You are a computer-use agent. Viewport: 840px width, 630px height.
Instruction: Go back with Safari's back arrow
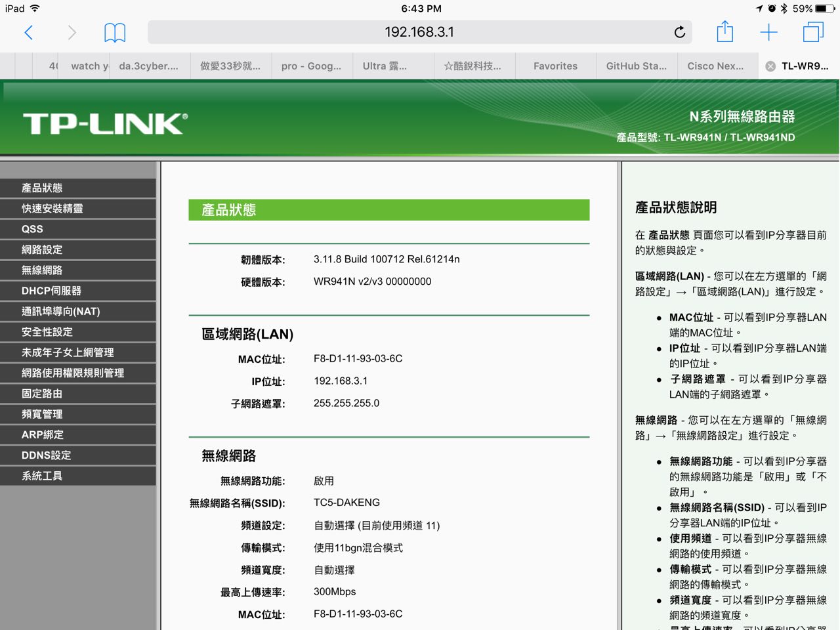coord(28,32)
